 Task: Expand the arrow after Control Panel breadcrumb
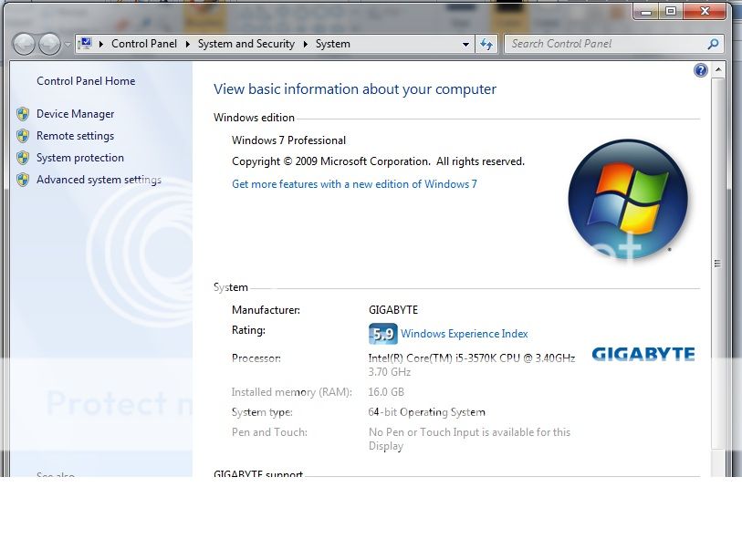click(187, 44)
